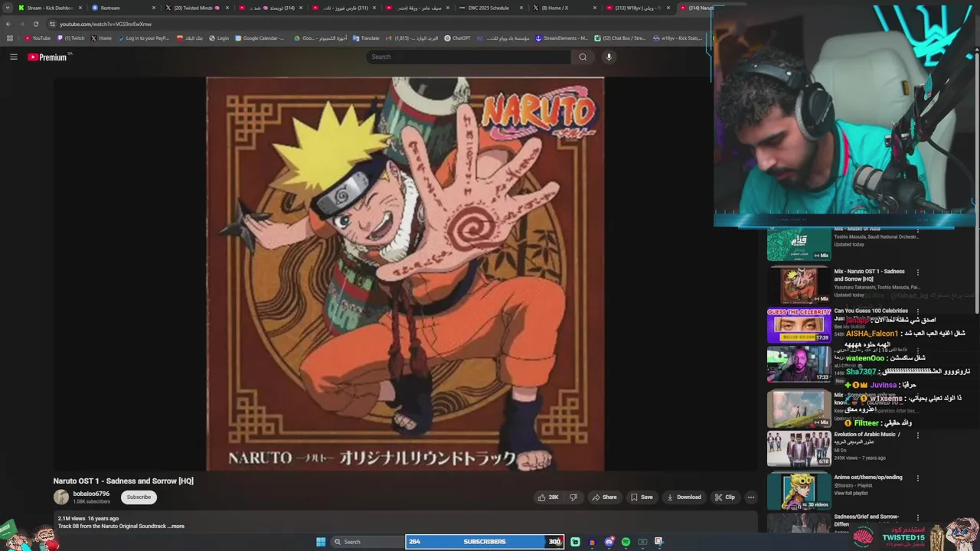This screenshot has height=551, width=980.
Task: Close the EWC 2025 Schedule tab
Action: tap(521, 8)
